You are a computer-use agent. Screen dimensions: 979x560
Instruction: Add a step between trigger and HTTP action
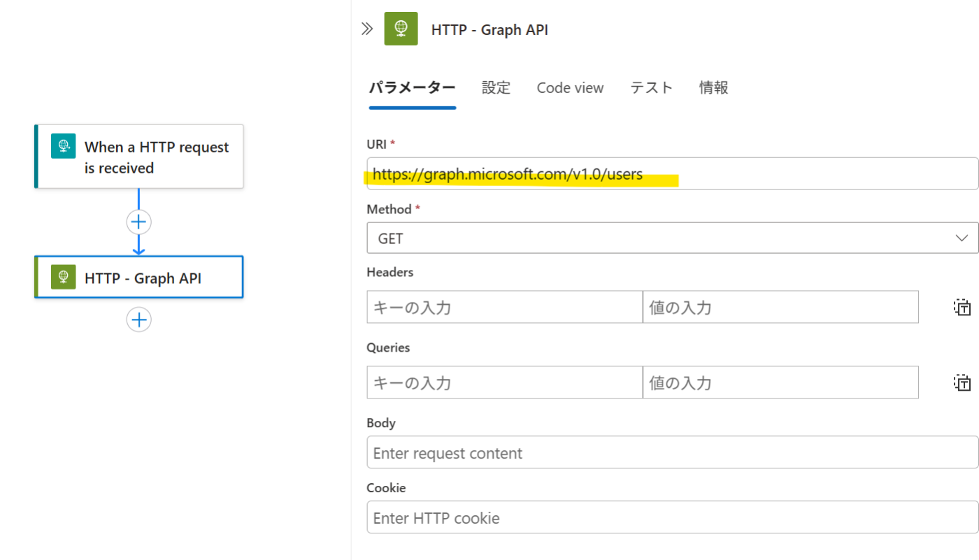point(138,222)
